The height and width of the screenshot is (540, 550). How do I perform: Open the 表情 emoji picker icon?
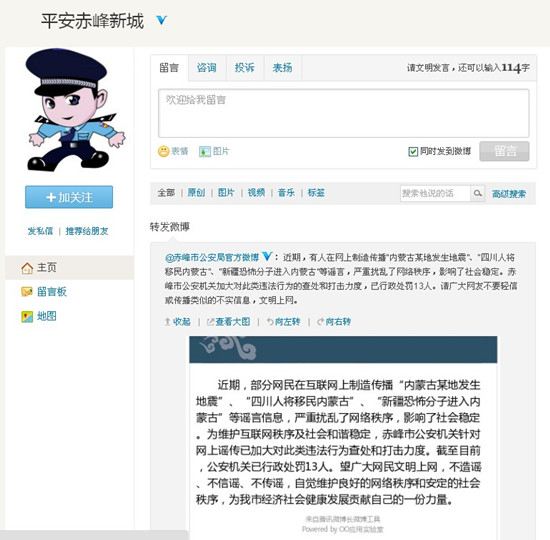[163, 151]
